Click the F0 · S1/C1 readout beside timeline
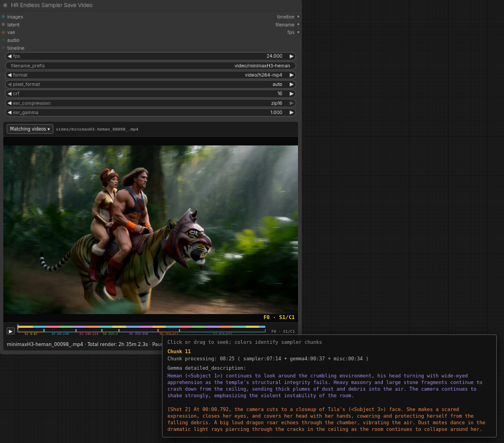The image size is (504, 443). point(283,332)
